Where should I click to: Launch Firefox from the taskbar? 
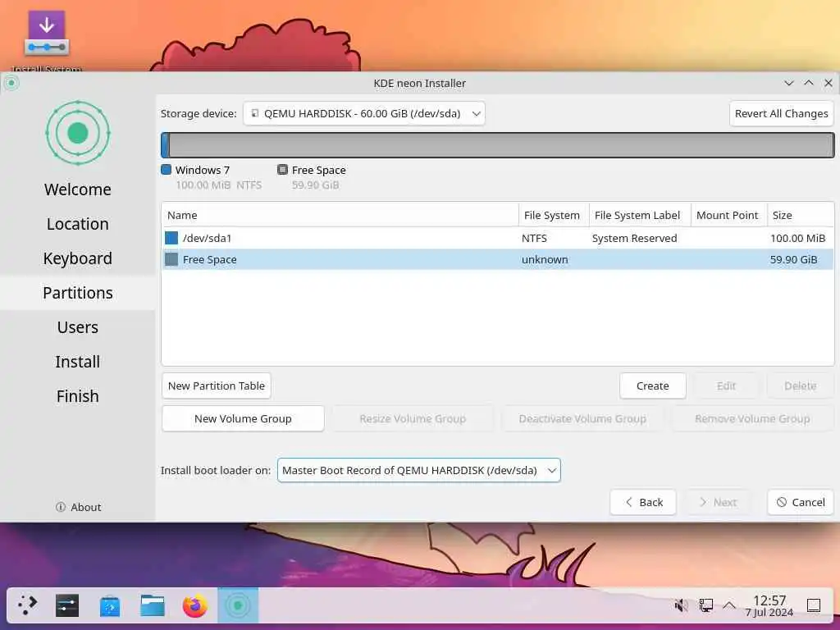pos(195,605)
